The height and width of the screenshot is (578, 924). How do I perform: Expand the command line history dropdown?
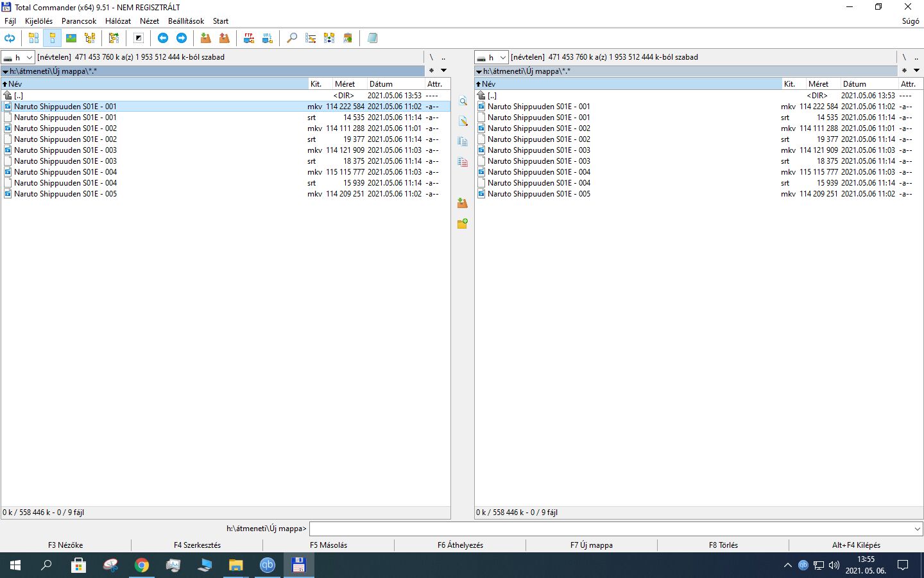point(917,529)
